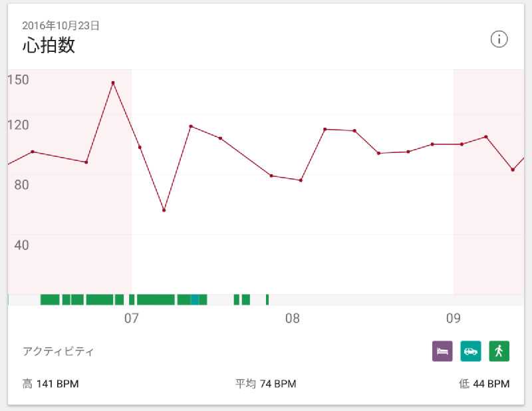Select the highest peak data point near 150

click(113, 82)
